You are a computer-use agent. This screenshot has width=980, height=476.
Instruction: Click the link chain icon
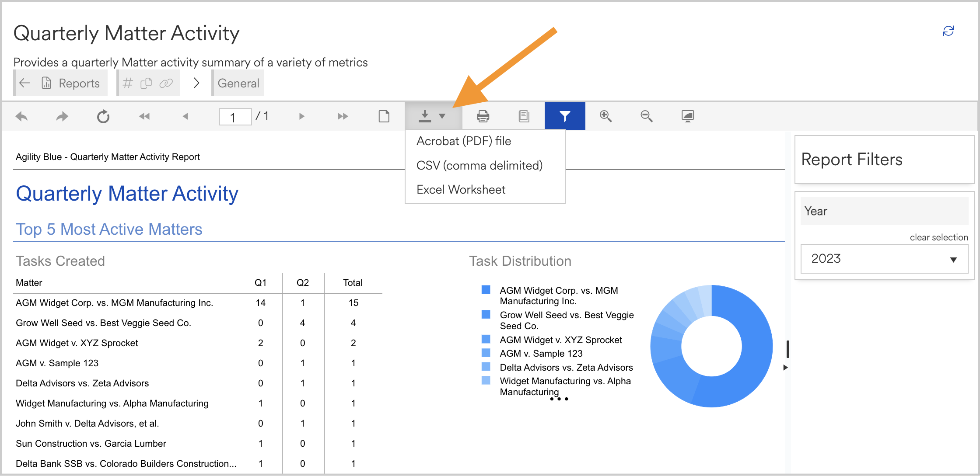(166, 83)
